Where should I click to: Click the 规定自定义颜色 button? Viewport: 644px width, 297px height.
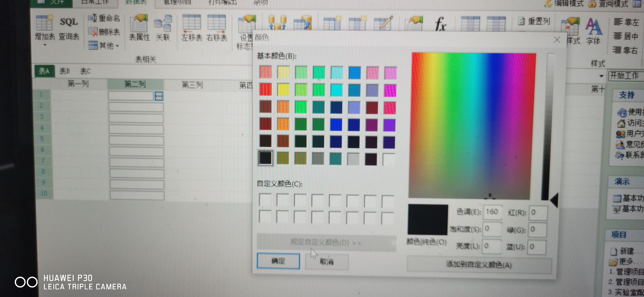pyautogui.click(x=326, y=242)
